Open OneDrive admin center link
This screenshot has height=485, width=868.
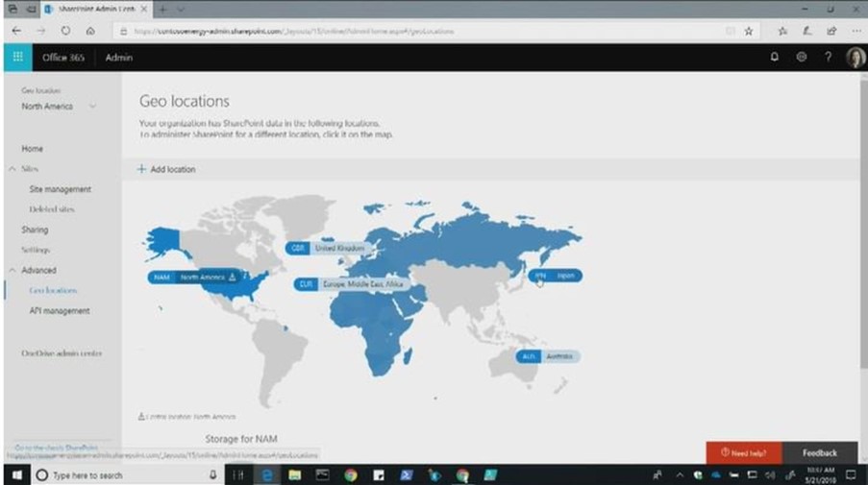[x=62, y=352]
